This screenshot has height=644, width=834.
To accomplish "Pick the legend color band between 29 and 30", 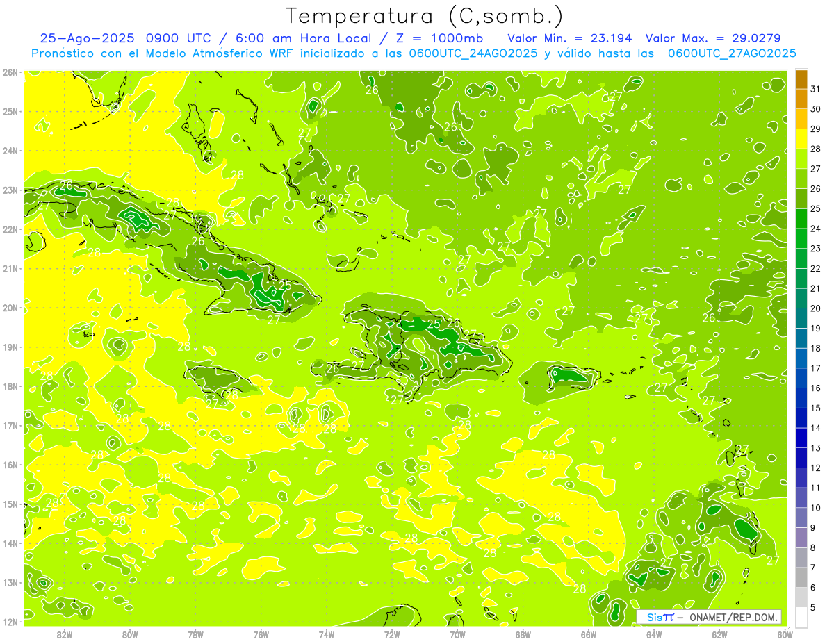I will click(801, 119).
